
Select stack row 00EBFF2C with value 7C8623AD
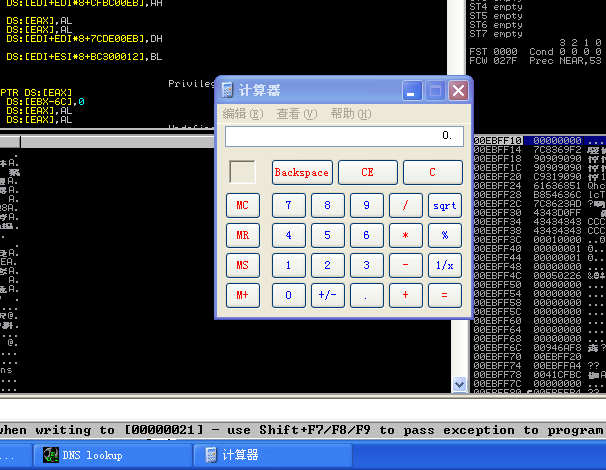pyautogui.click(x=540, y=204)
